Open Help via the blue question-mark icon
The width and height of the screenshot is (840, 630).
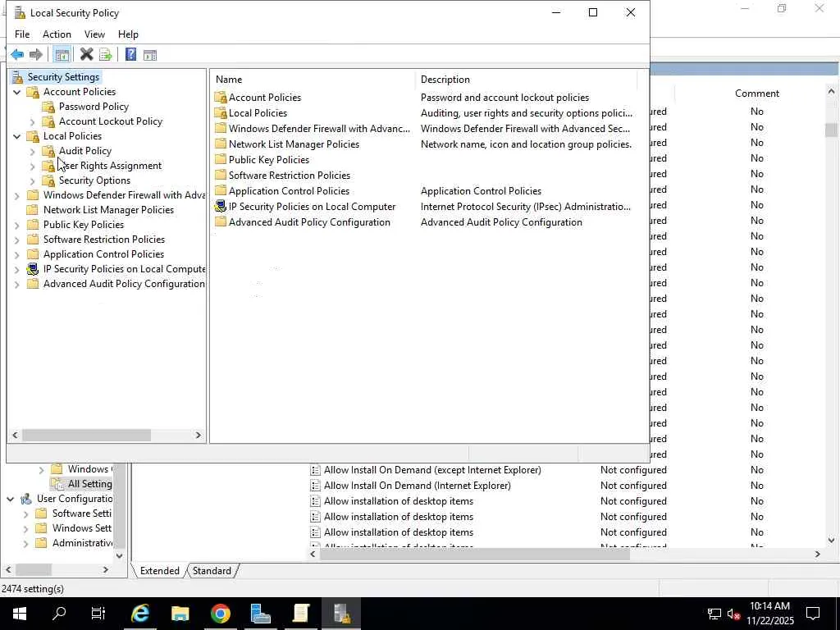click(x=130, y=54)
